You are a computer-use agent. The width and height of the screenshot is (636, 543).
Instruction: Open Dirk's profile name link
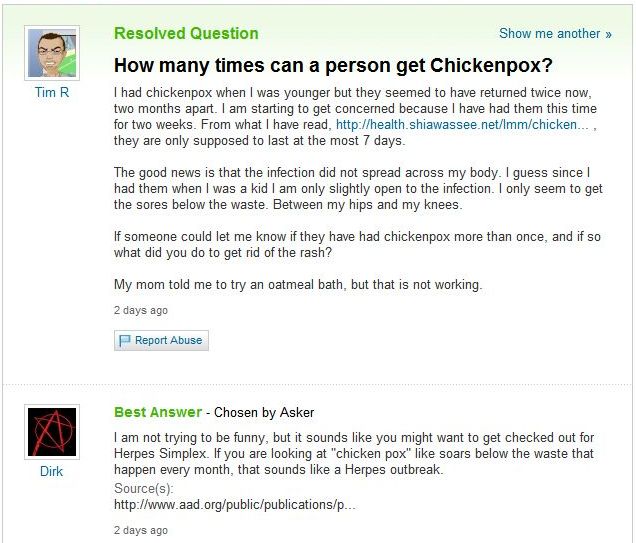51,471
